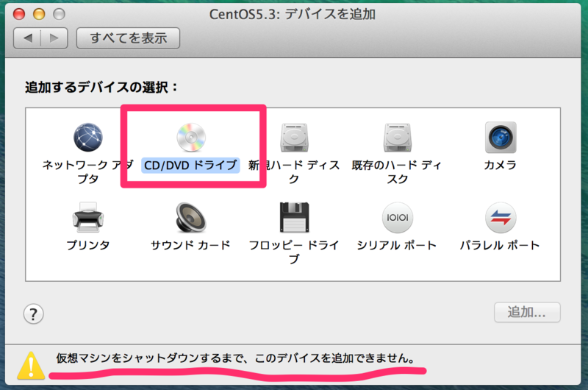
Task: Click the yellow warning triangle icon
Action: point(31,365)
